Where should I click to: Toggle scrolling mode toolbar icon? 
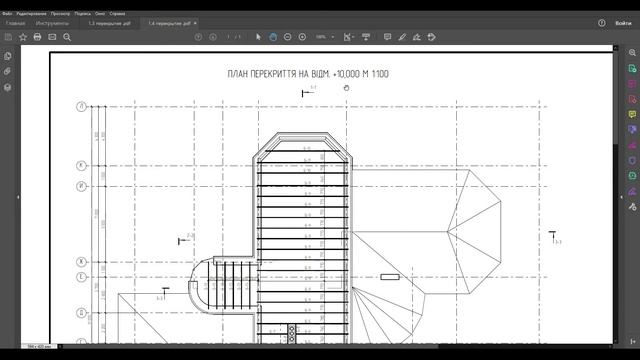[x=366, y=37]
